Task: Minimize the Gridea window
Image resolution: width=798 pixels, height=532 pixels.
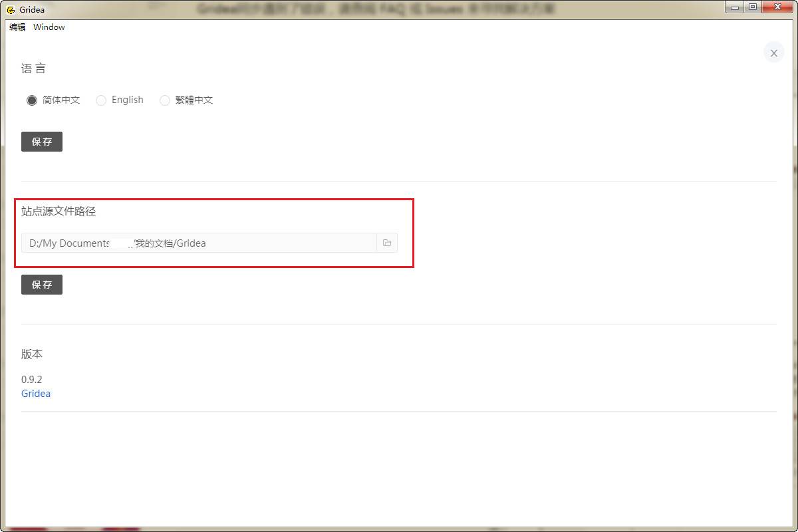Action: (735, 7)
